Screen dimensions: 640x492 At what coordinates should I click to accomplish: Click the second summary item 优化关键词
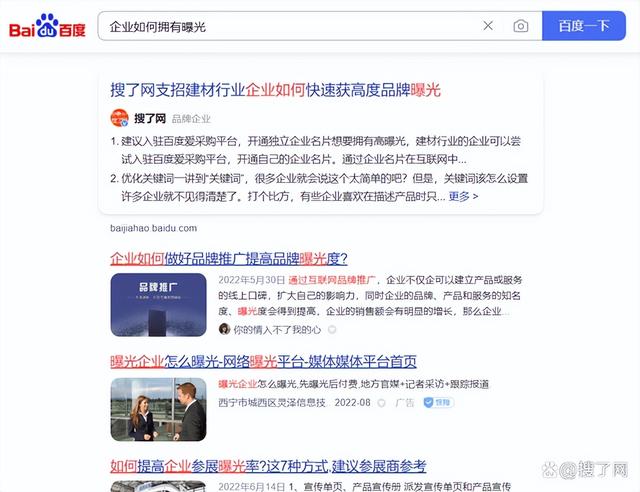click(x=319, y=187)
